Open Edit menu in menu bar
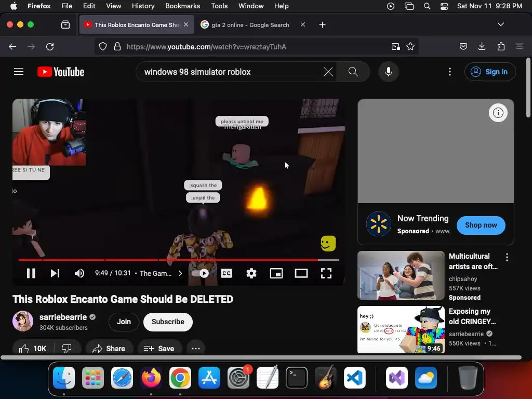 tap(89, 6)
